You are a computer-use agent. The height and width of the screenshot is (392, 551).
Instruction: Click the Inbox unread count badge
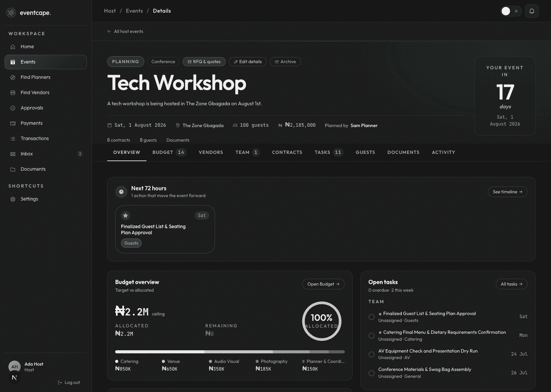coord(80,154)
